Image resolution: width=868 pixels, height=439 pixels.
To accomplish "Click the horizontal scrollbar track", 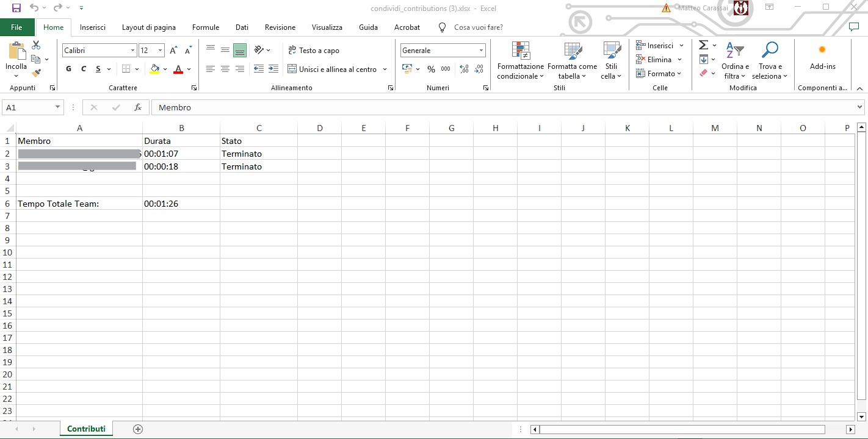I will click(x=682, y=429).
